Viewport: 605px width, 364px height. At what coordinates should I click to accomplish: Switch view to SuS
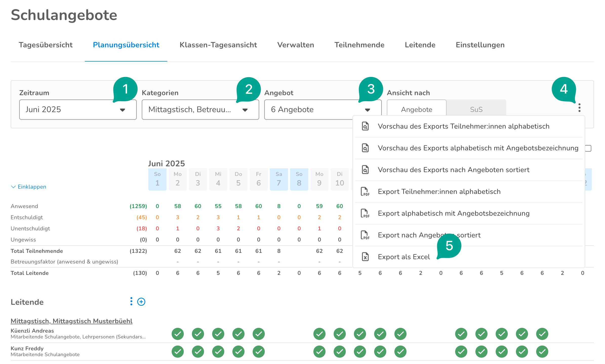(x=476, y=109)
